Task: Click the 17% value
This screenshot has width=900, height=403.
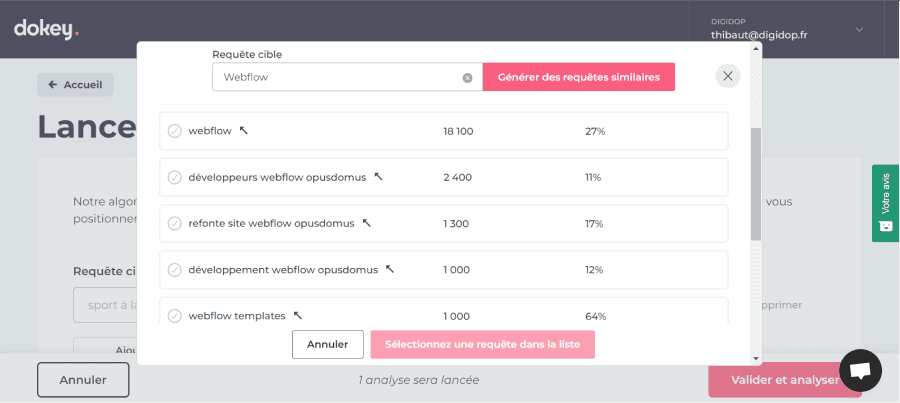Action: pos(594,224)
